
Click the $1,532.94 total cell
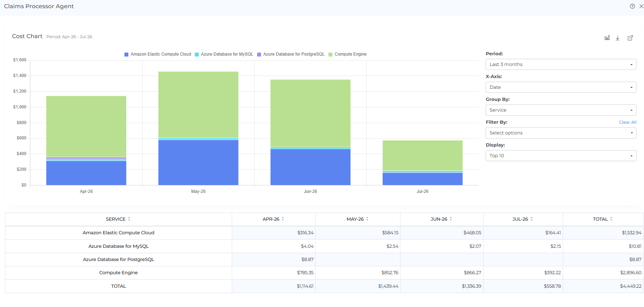[603, 233]
